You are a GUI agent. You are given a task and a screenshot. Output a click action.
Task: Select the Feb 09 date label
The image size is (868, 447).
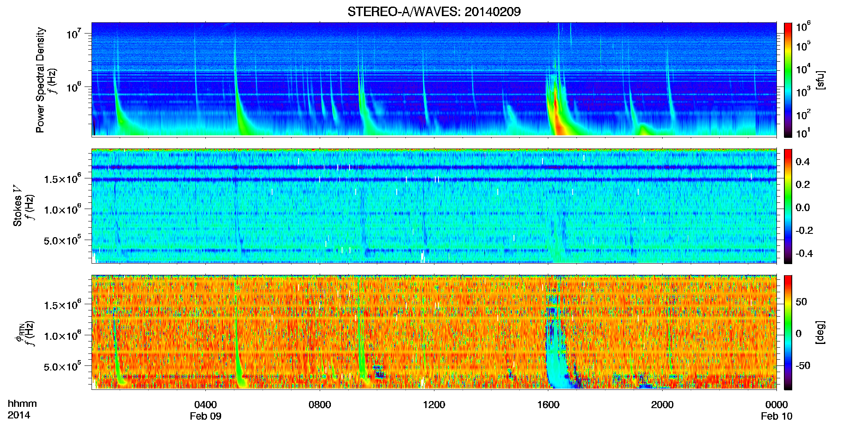(205, 416)
